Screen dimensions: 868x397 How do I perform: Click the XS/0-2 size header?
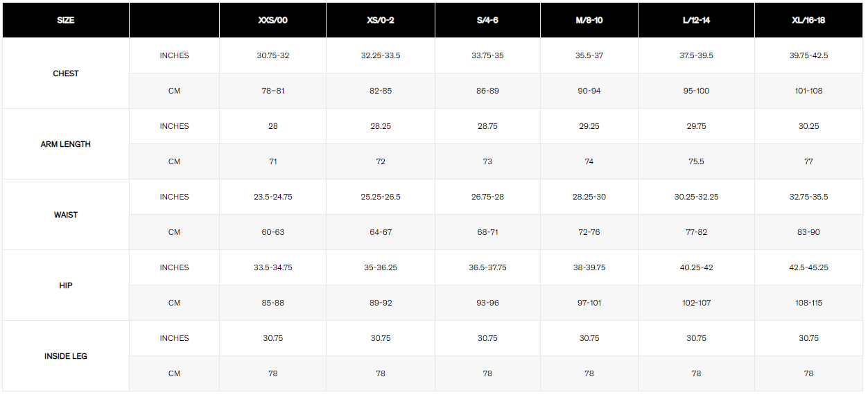[381, 20]
